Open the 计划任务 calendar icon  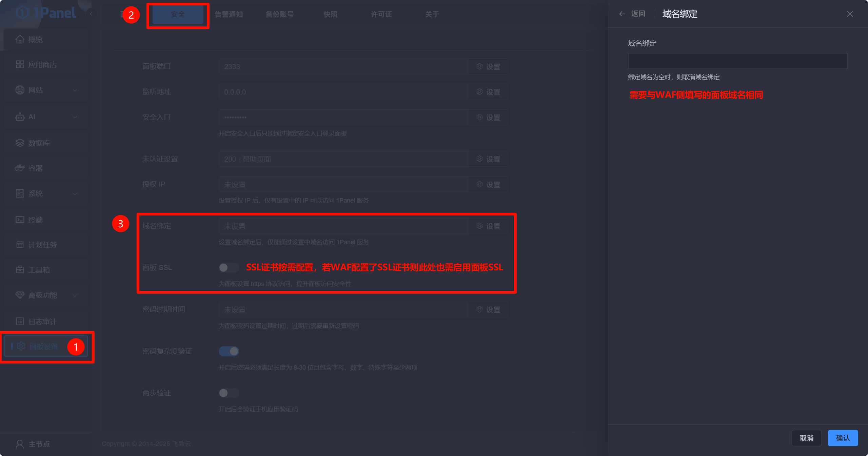coord(20,245)
